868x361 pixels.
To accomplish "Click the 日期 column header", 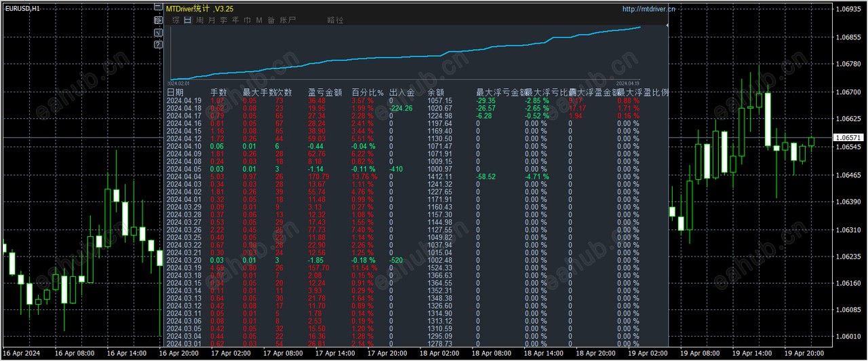I will [x=175, y=92].
